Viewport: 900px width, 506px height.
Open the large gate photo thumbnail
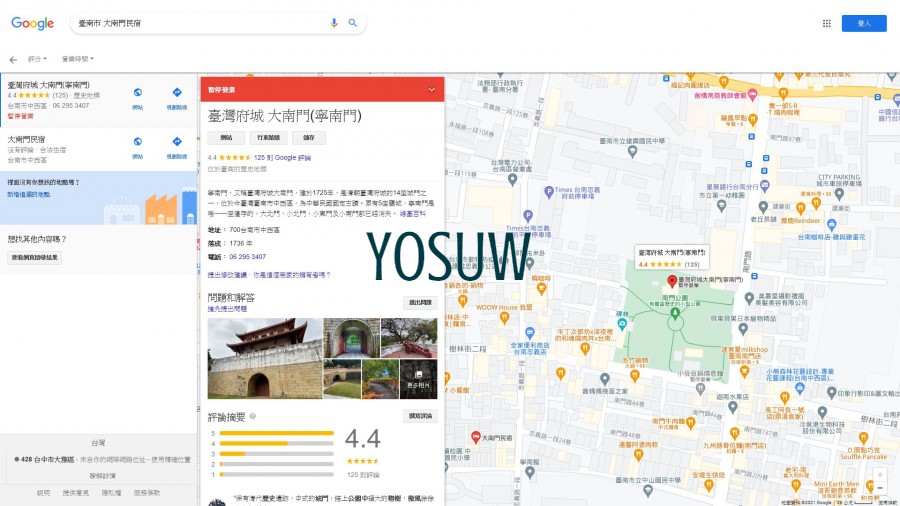pyautogui.click(x=265, y=359)
